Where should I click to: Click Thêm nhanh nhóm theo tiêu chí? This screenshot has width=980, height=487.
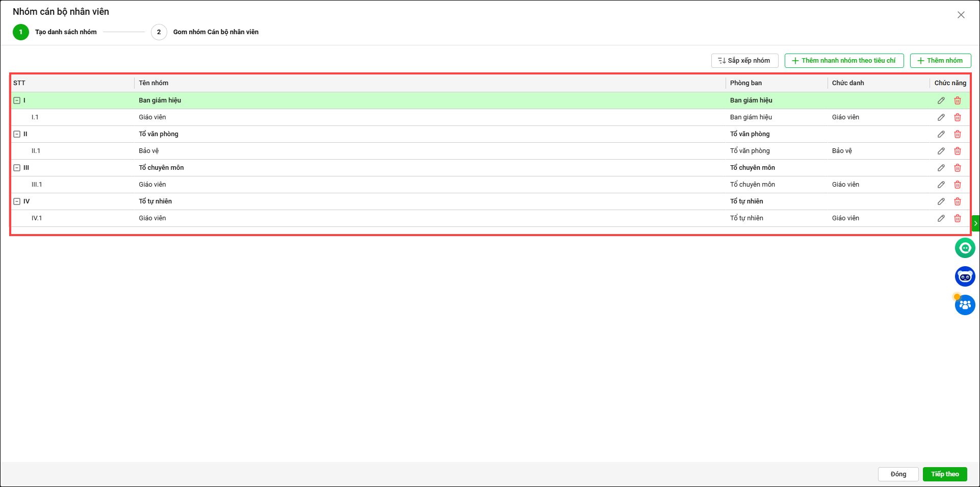(x=843, y=61)
